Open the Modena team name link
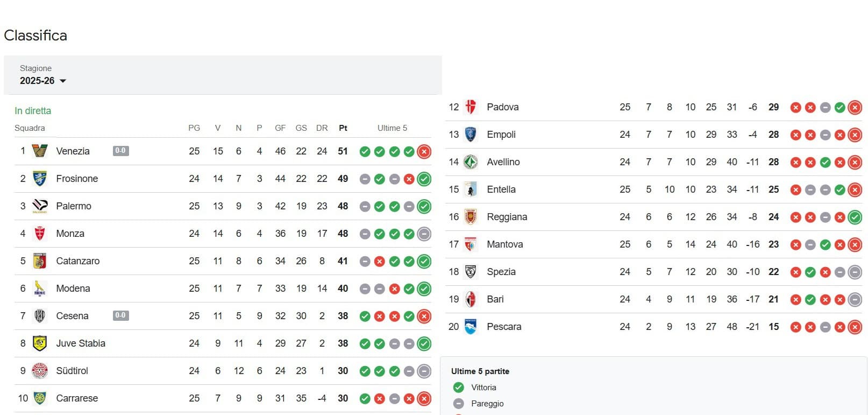 [x=73, y=289]
